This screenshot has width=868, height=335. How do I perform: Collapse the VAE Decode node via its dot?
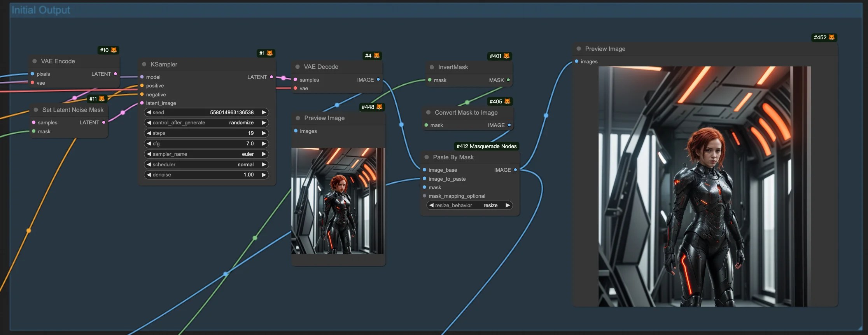[297, 67]
